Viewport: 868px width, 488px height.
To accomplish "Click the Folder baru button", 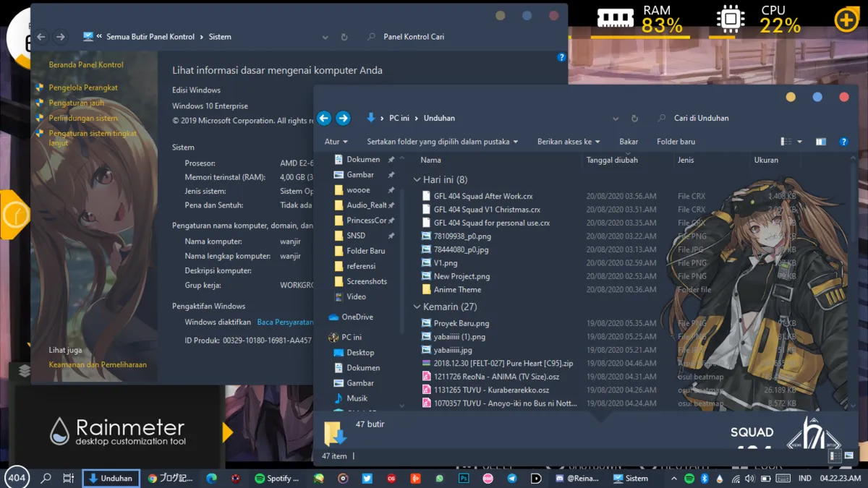I will tap(676, 142).
